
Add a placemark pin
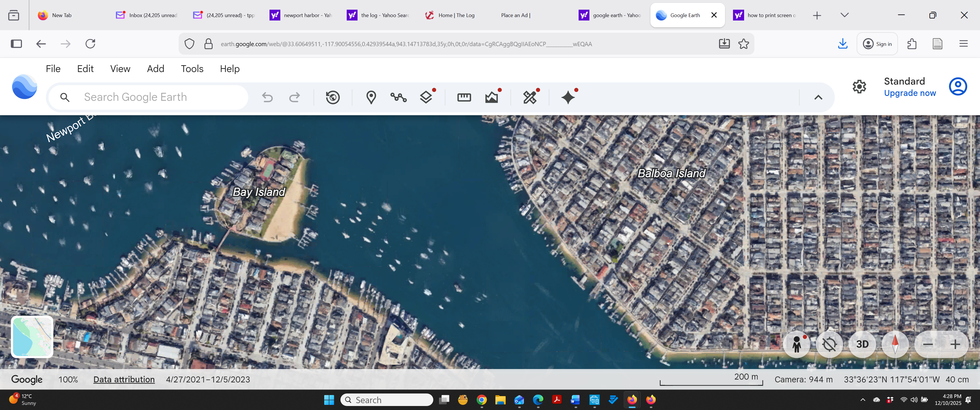click(371, 97)
